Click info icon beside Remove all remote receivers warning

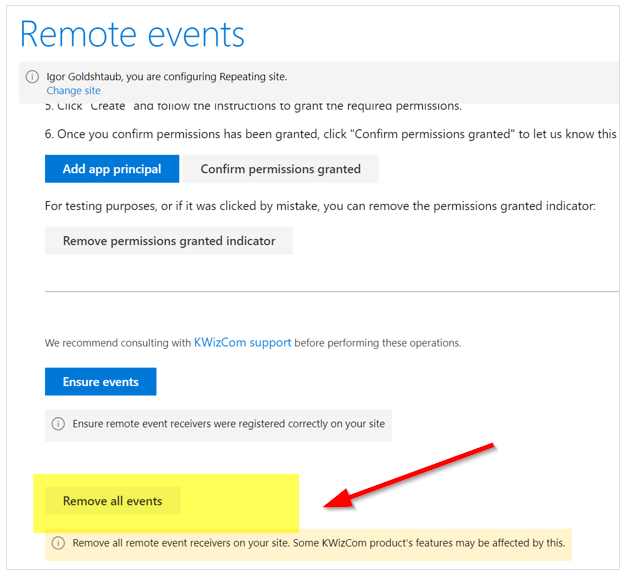point(58,543)
